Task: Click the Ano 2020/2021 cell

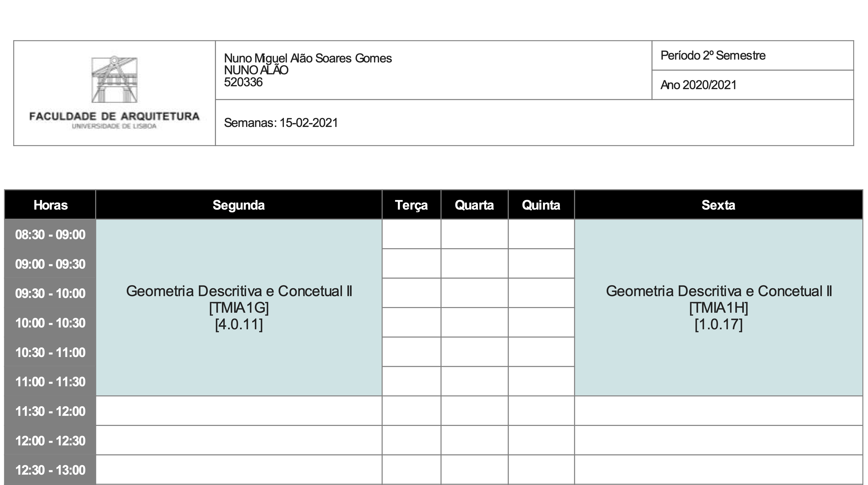Action: [698, 85]
